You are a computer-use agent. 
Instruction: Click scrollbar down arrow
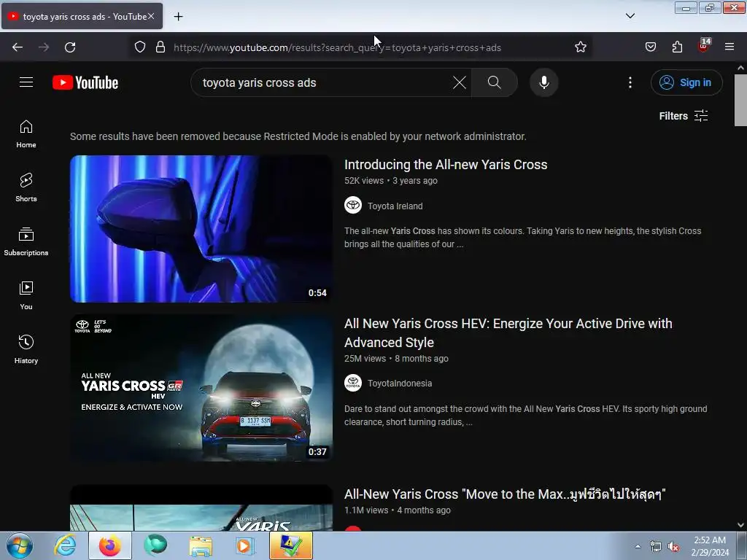click(x=740, y=525)
